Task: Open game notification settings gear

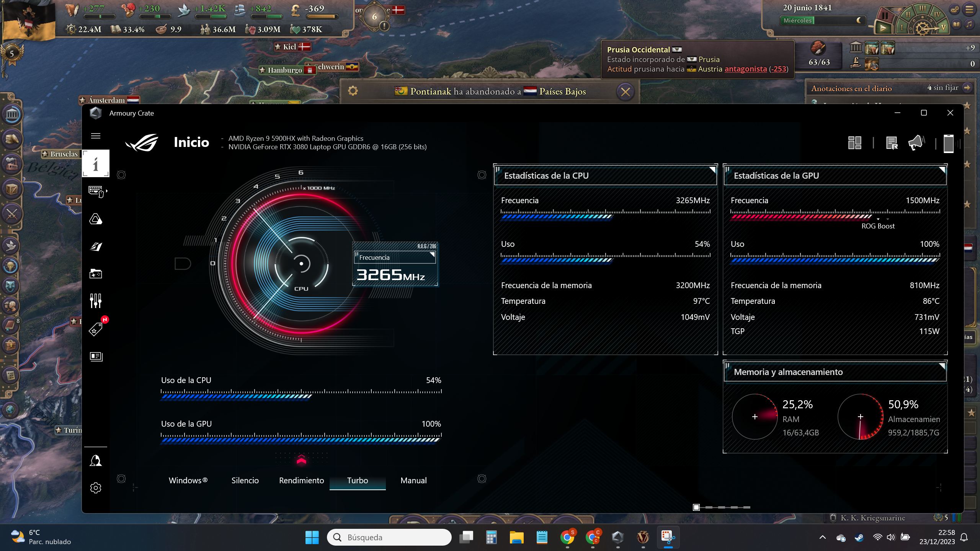Action: point(353,91)
